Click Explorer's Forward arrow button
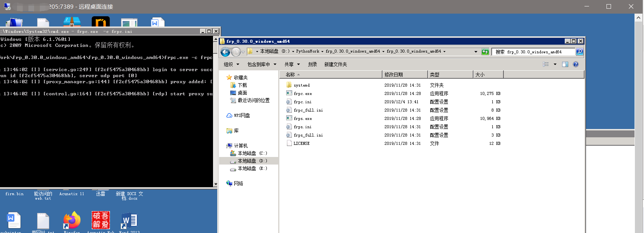Screen dimensions: 644x233 236,52
